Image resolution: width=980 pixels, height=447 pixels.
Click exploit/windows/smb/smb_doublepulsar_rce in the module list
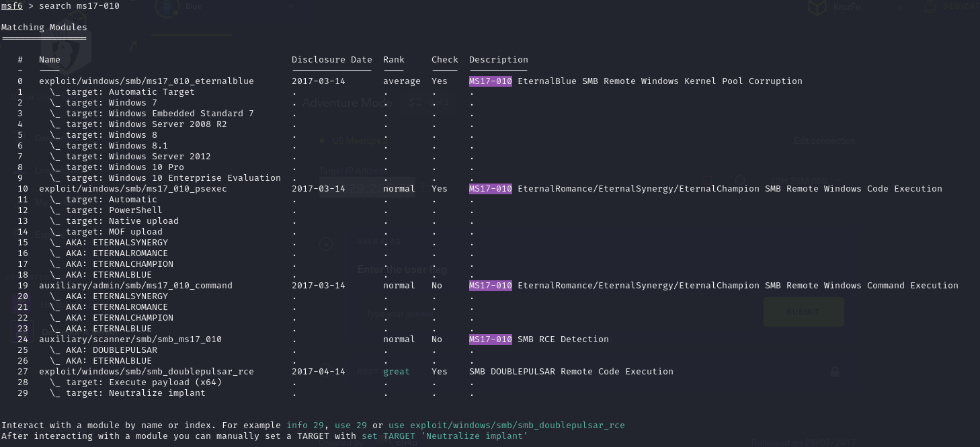(146, 372)
